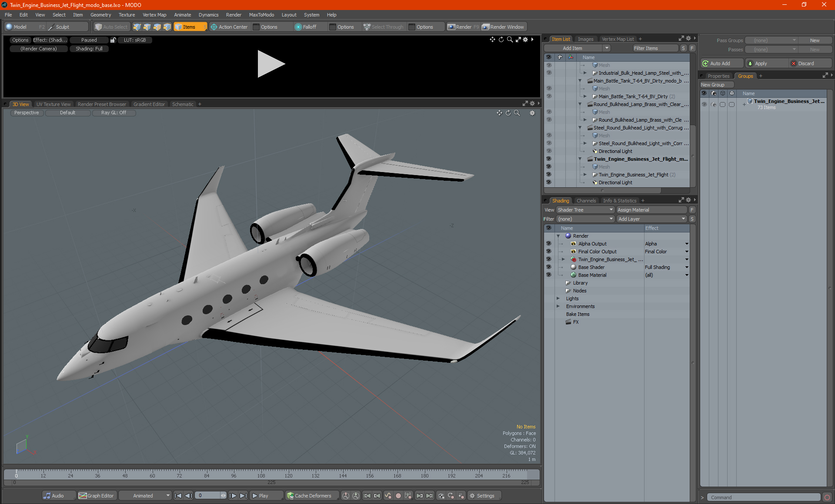Switch to Images tab
Viewport: 835px width, 504px height.
pos(585,39)
